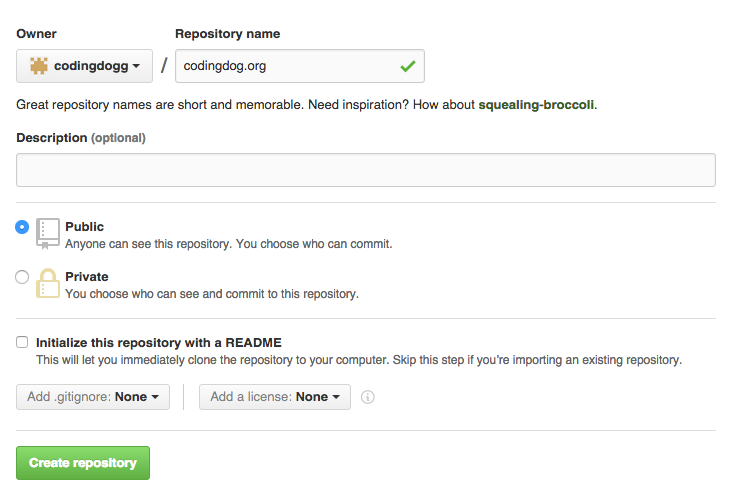
Task: Click the Repository name label
Action: [228, 34]
